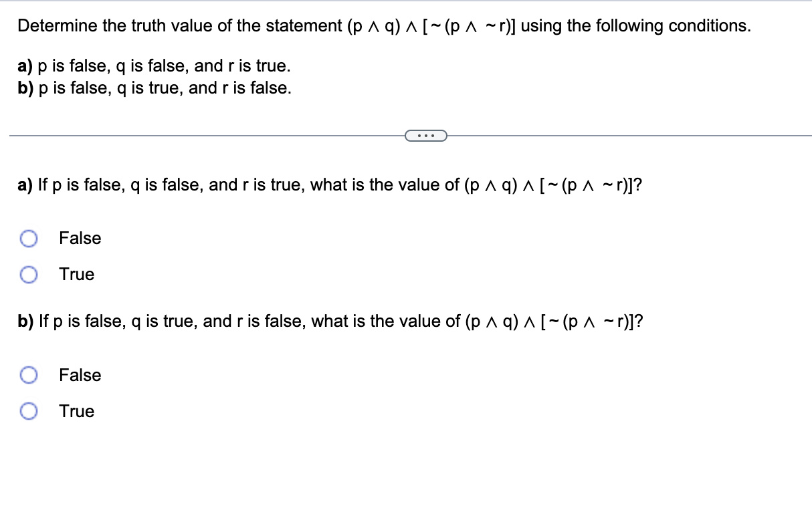812x508 pixels.
Task: Click condition line b in the problem setup
Action: coord(155,88)
